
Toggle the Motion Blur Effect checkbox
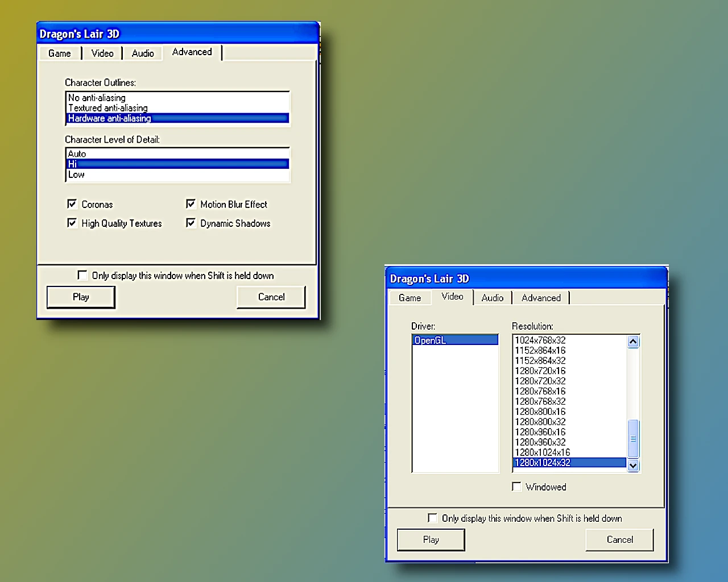click(191, 204)
